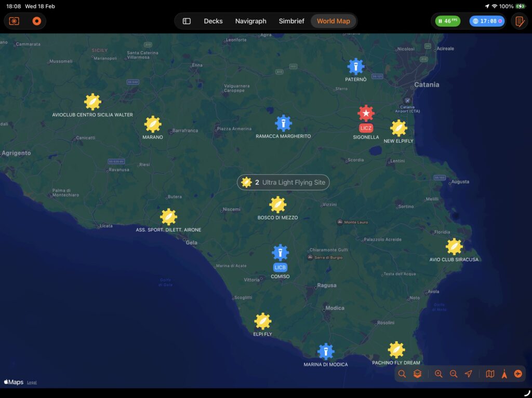Open the Legal link

(32, 382)
